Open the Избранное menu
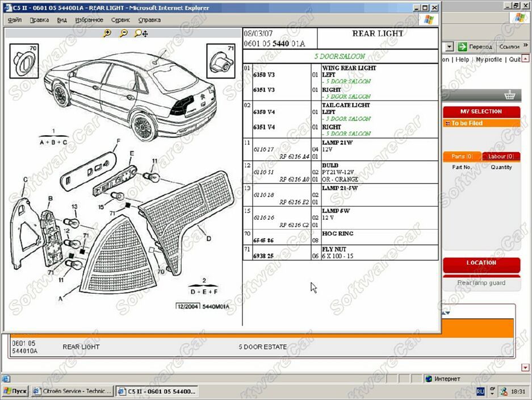 [x=89, y=20]
